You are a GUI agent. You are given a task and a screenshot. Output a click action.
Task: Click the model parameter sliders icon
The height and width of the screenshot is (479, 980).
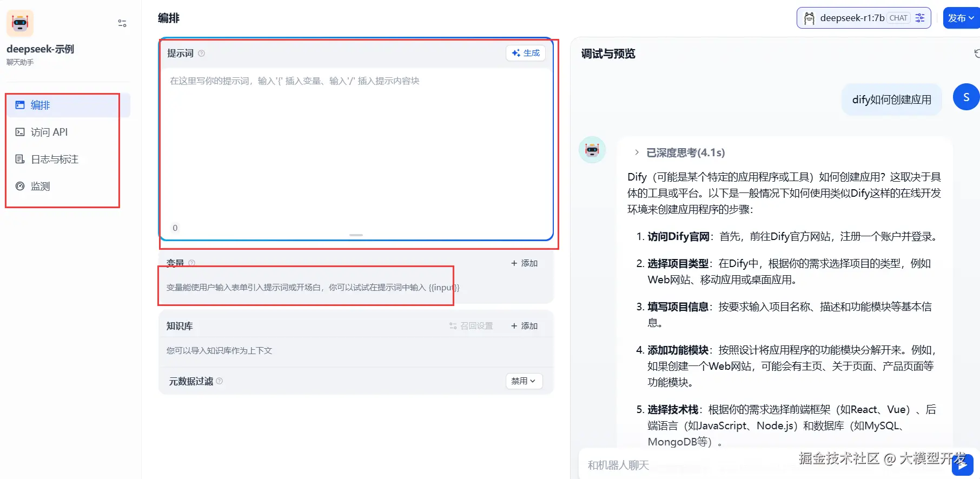click(x=920, y=18)
